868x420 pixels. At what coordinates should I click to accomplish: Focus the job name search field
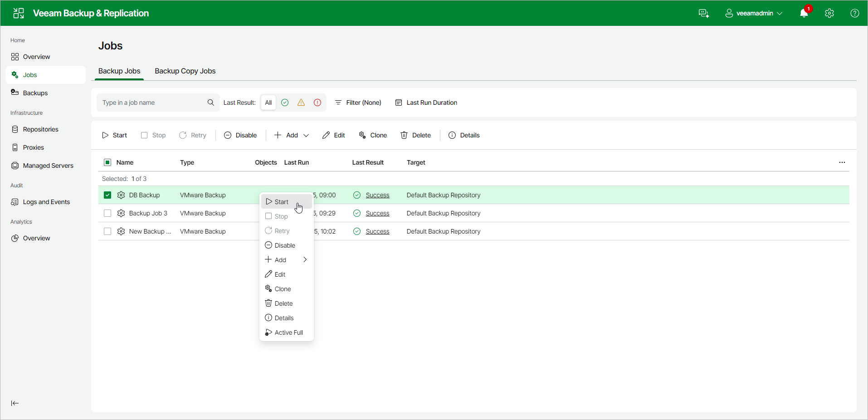[x=152, y=103]
